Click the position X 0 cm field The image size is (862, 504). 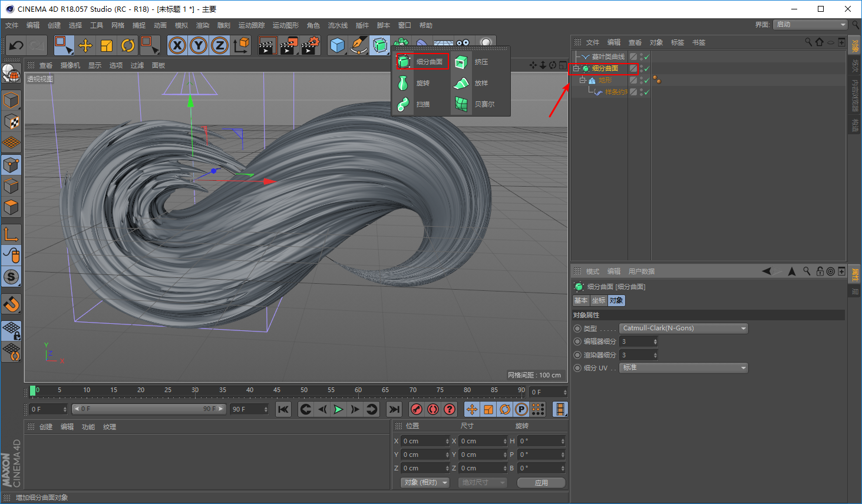(425, 441)
